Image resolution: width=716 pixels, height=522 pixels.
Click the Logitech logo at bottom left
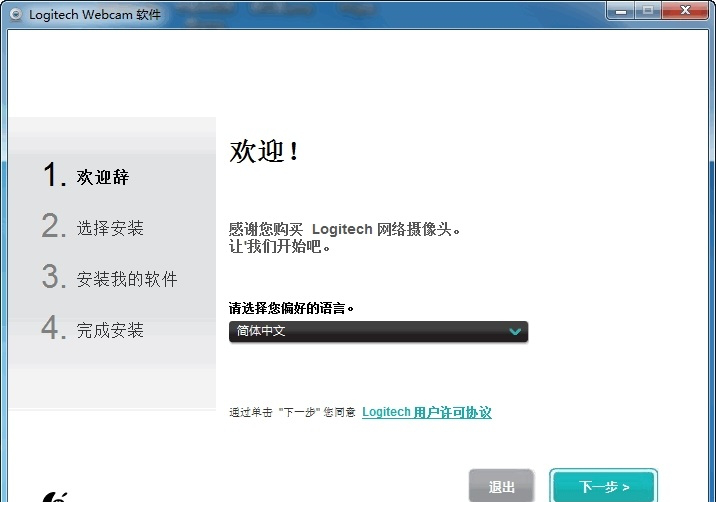click(x=54, y=497)
